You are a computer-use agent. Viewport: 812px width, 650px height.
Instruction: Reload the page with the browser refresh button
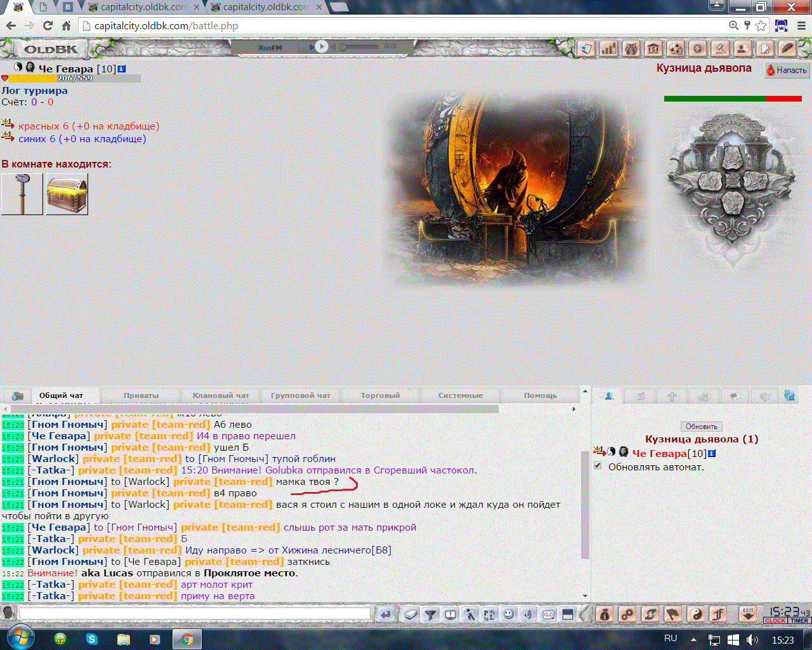pyautogui.click(x=48, y=26)
